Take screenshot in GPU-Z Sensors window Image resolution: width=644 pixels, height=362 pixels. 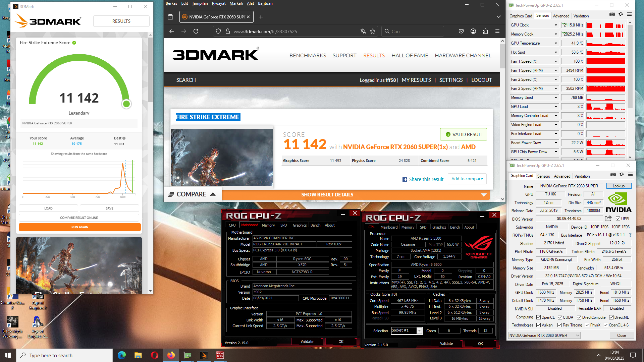612,14
